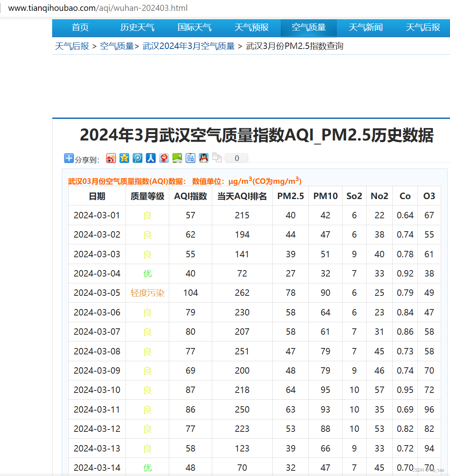Select the date cell 2024-03-07
450x476 pixels.
[x=97, y=332]
